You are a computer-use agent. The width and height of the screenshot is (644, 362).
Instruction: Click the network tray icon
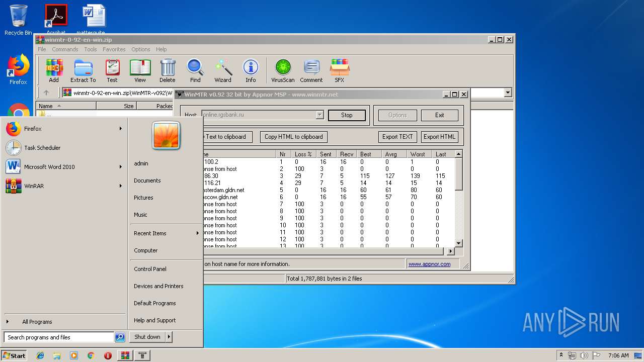tap(572, 355)
